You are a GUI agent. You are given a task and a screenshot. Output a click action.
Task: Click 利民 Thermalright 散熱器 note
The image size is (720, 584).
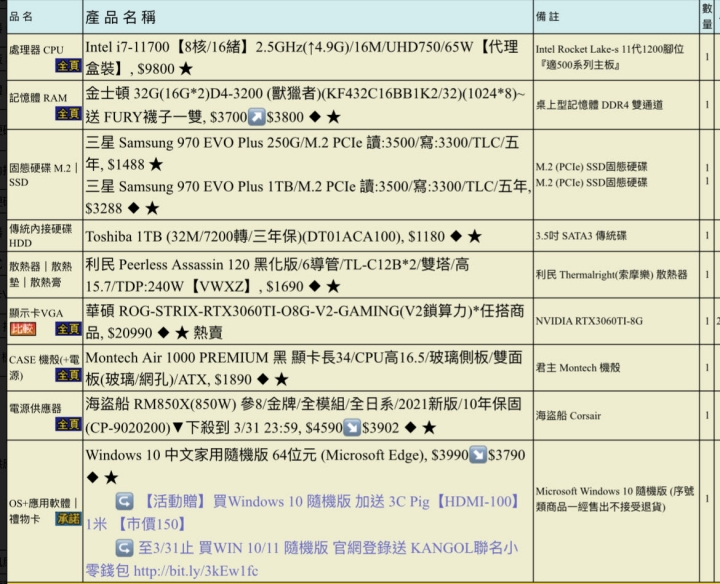(x=612, y=275)
